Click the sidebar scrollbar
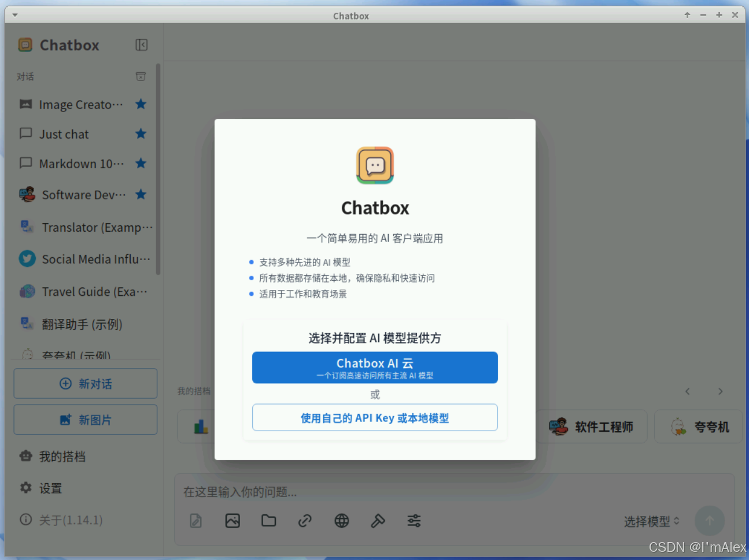This screenshot has width=749, height=560. pos(158,169)
